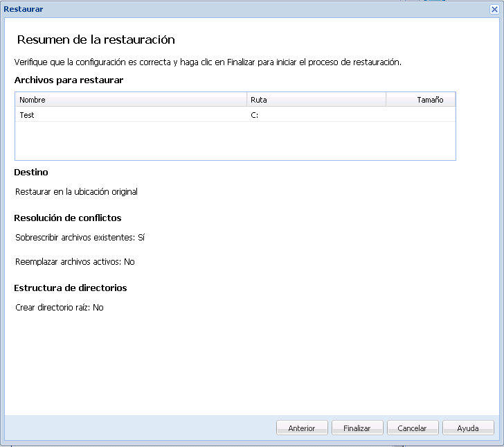
Task: Click 'Restaurar en la ubicación original' text
Action: [76, 192]
